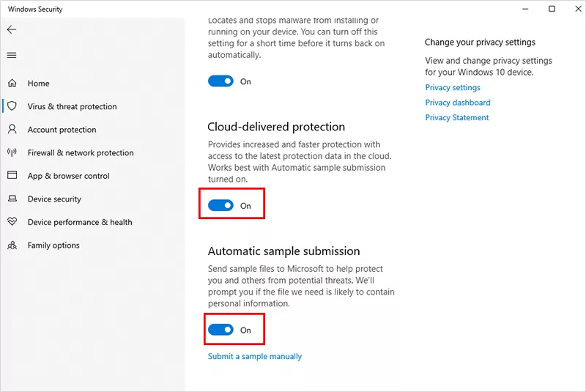Disable the Cloud-delivered protection toggle
The width and height of the screenshot is (586, 392).
tap(220, 206)
